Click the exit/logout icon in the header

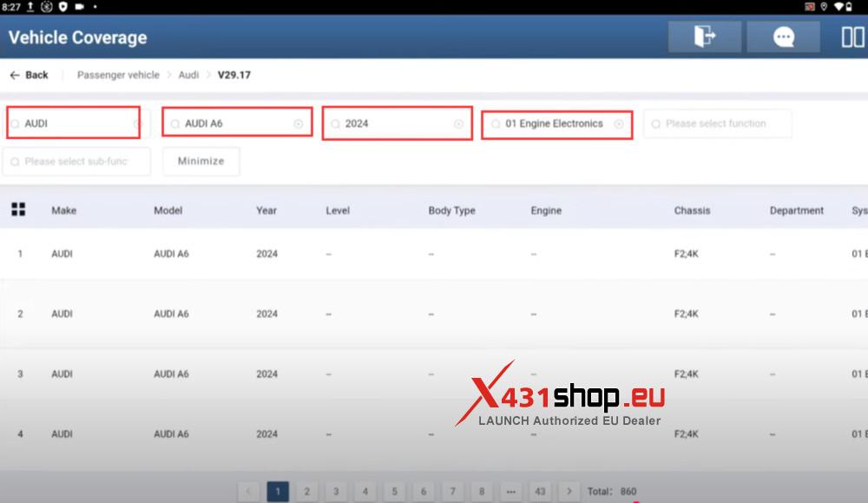[x=704, y=36]
